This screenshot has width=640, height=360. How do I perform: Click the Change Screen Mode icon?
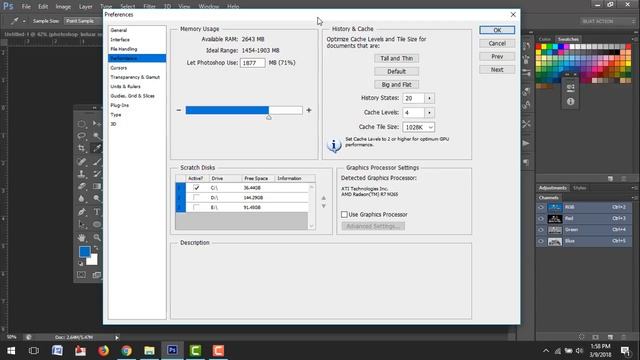(97, 275)
